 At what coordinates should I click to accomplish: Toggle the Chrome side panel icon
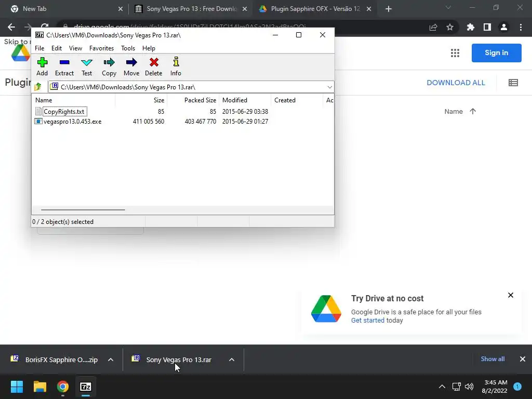pos(487,27)
